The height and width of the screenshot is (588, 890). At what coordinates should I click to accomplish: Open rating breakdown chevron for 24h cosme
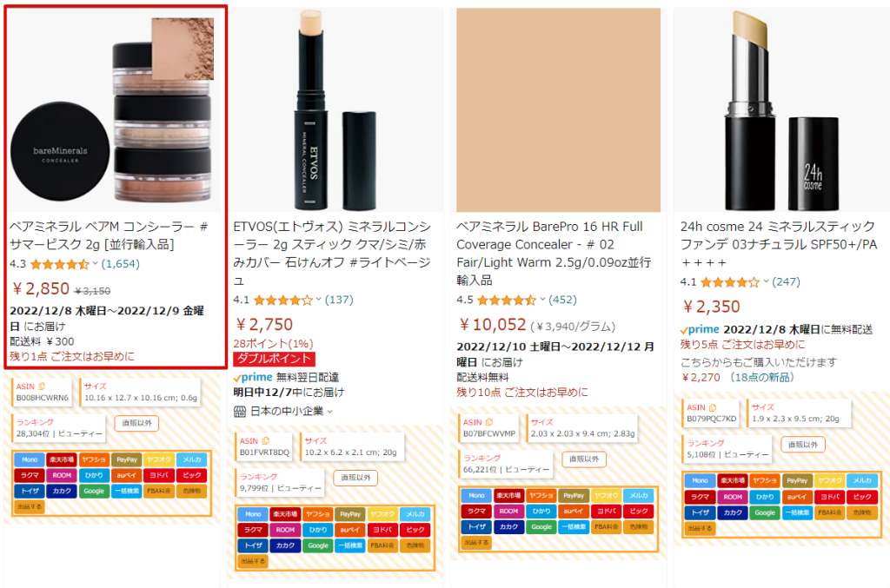coord(767,281)
